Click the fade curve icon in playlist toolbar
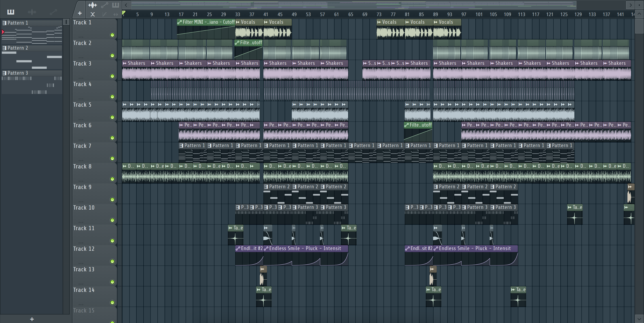The width and height of the screenshot is (644, 323). (x=104, y=14)
